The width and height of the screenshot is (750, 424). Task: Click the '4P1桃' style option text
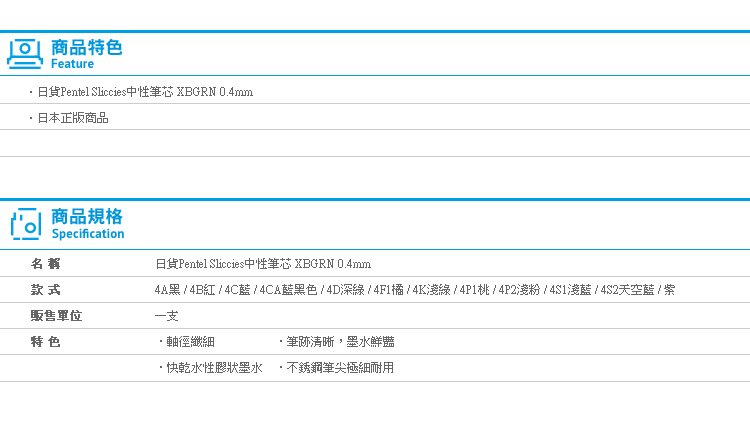tap(474, 290)
